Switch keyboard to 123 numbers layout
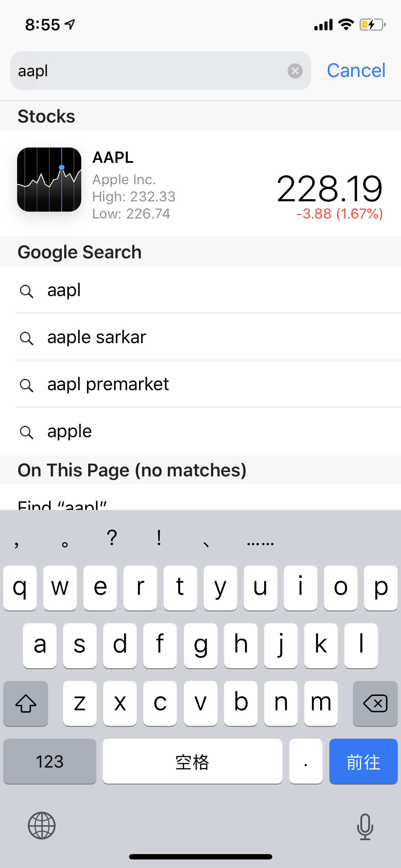 click(50, 761)
